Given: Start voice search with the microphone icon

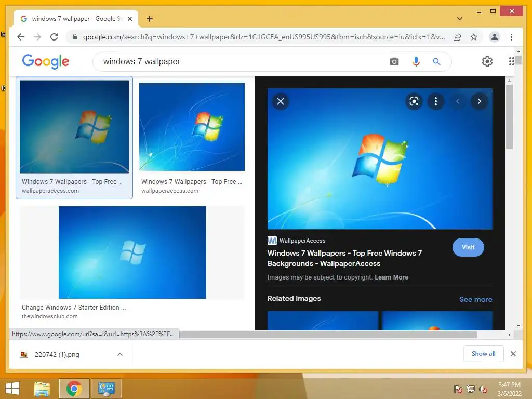Looking at the screenshot, I should coord(416,61).
